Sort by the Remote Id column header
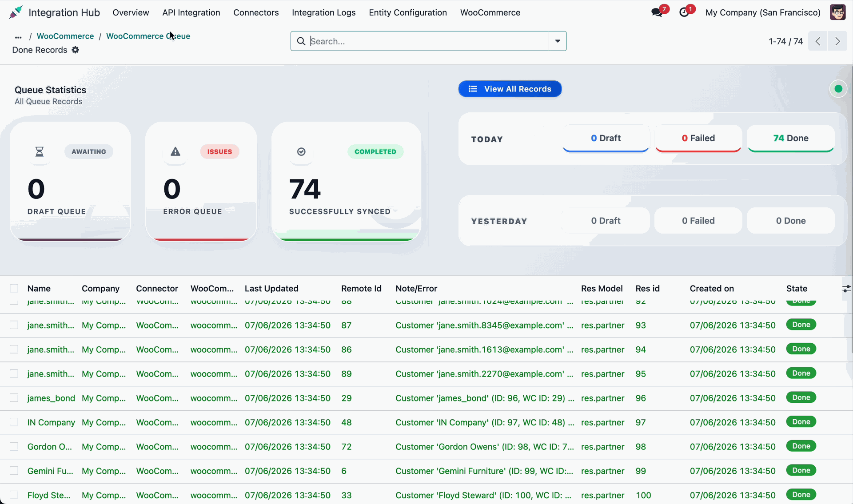This screenshot has height=504, width=853. click(361, 288)
